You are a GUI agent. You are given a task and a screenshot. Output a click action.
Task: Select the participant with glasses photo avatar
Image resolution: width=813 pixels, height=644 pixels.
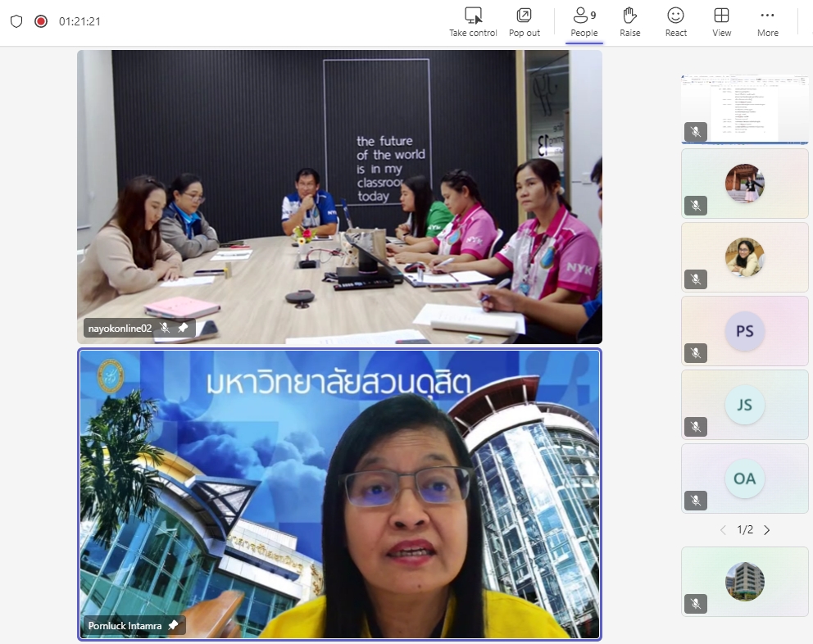pos(744,257)
